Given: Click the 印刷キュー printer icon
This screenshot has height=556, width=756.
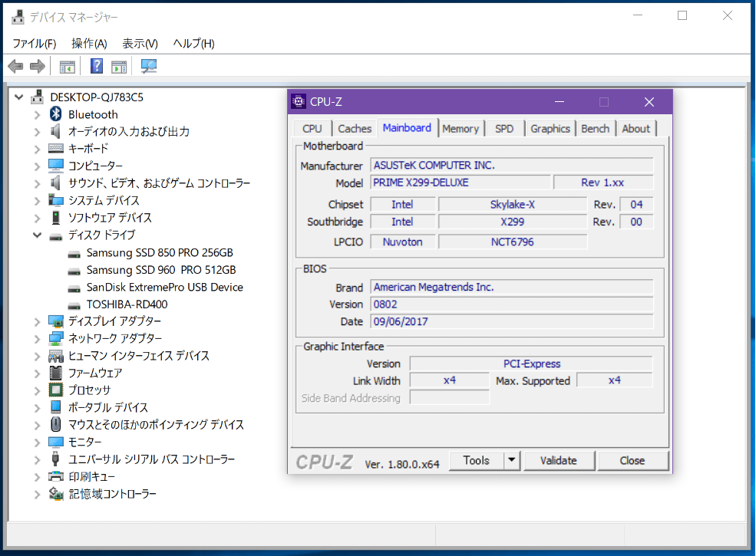Looking at the screenshot, I should [56, 476].
